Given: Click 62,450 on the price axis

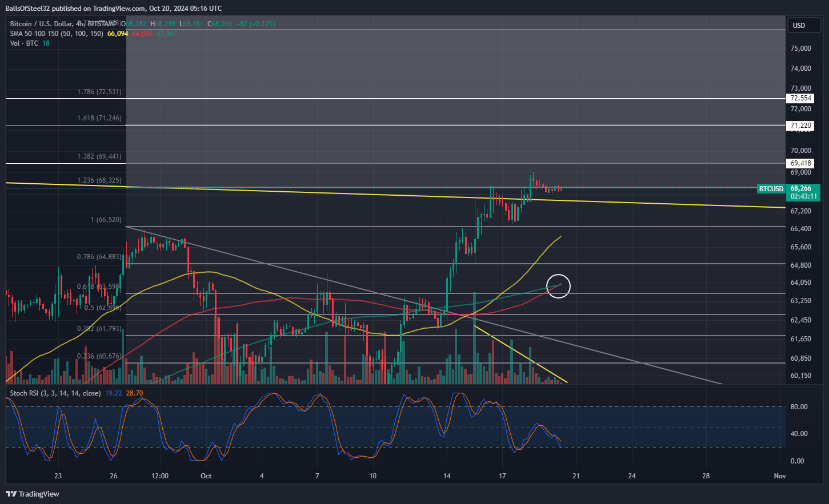Looking at the screenshot, I should (800, 320).
